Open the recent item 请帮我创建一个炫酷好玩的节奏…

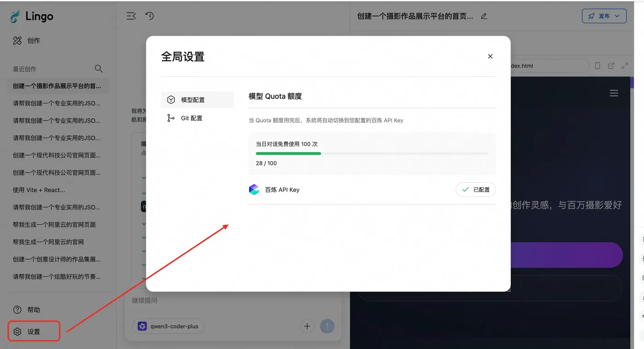tap(58, 277)
